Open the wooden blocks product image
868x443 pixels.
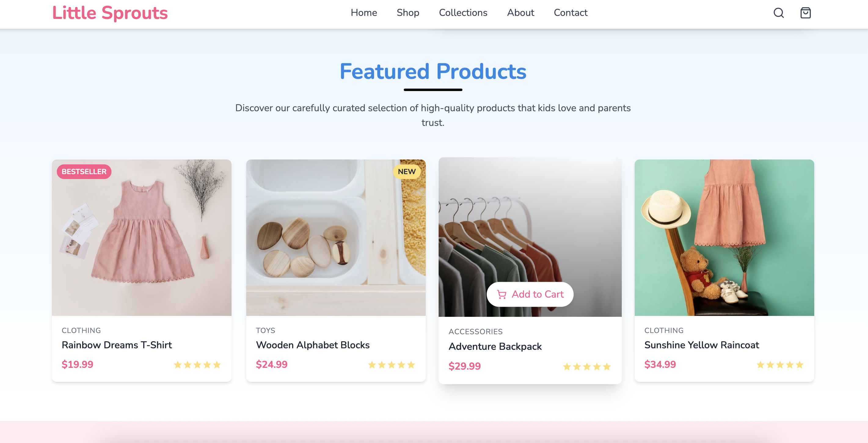click(x=336, y=238)
